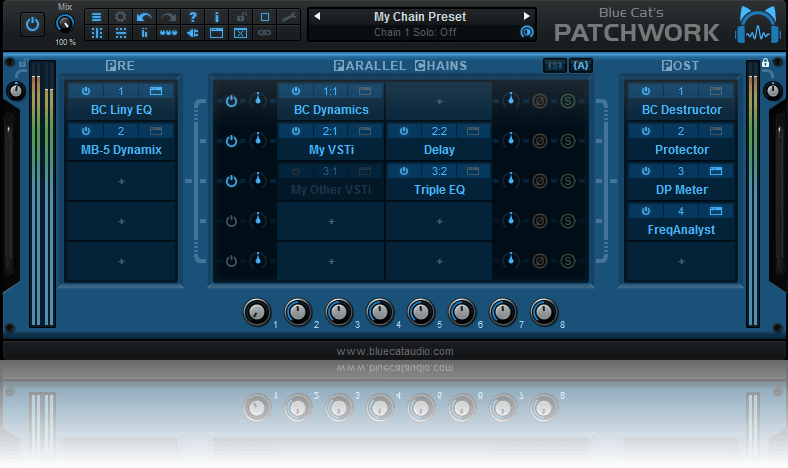788x468 pixels.
Task: Click the redo arrow icon
Action: click(x=168, y=17)
